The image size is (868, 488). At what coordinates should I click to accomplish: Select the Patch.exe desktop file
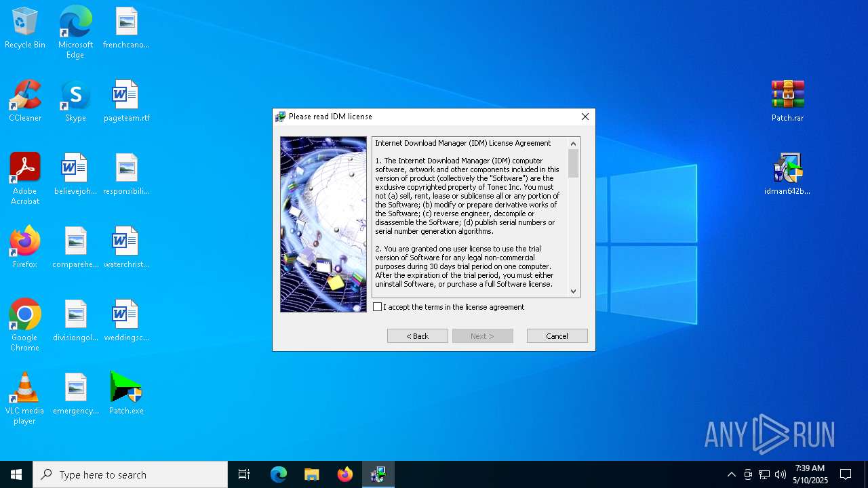tap(126, 394)
